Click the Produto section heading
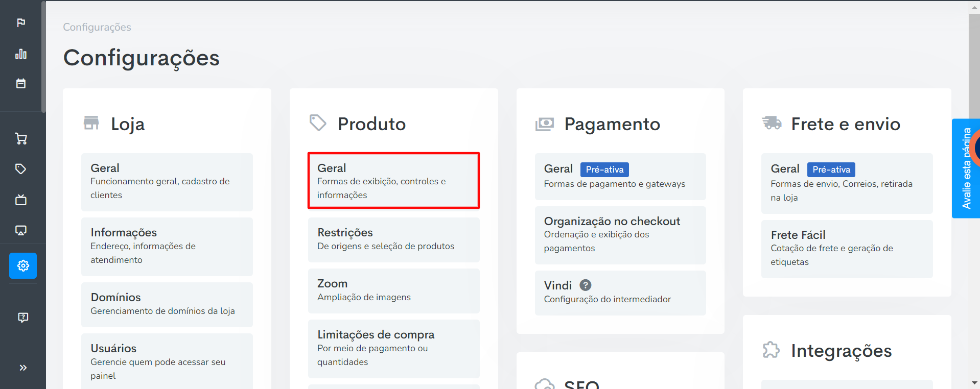The image size is (980, 389). coord(371,124)
